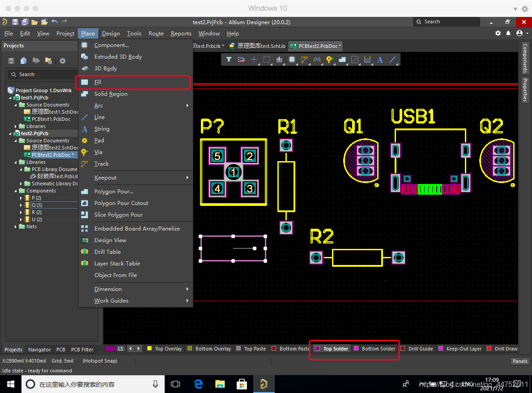
Task: Click the snap magnet icon in active bar
Action: [241, 60]
